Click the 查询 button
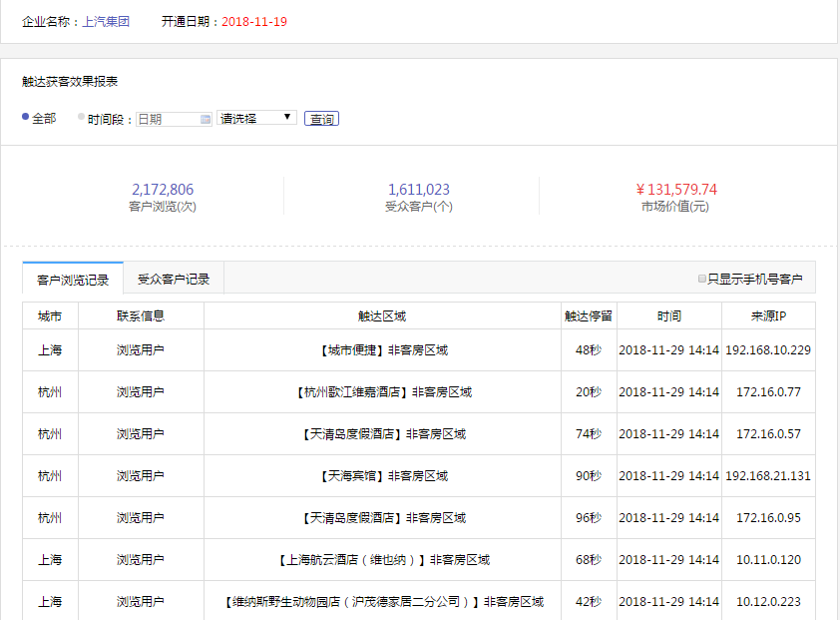The width and height of the screenshot is (840, 620). point(321,119)
